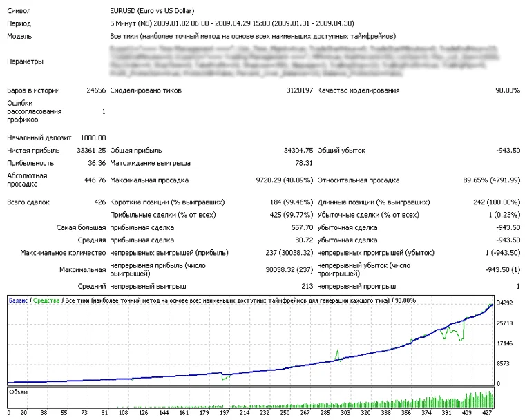Click the blue Баланс legend label
The height and width of the screenshot is (420, 525).
(x=18, y=300)
